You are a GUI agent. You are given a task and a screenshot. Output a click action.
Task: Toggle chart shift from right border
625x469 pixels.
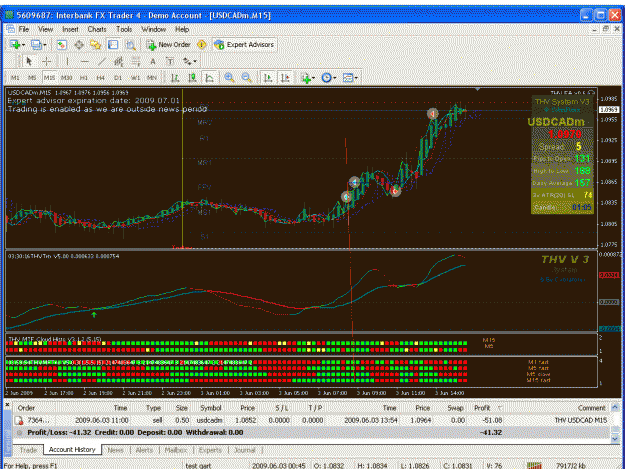[x=285, y=78]
